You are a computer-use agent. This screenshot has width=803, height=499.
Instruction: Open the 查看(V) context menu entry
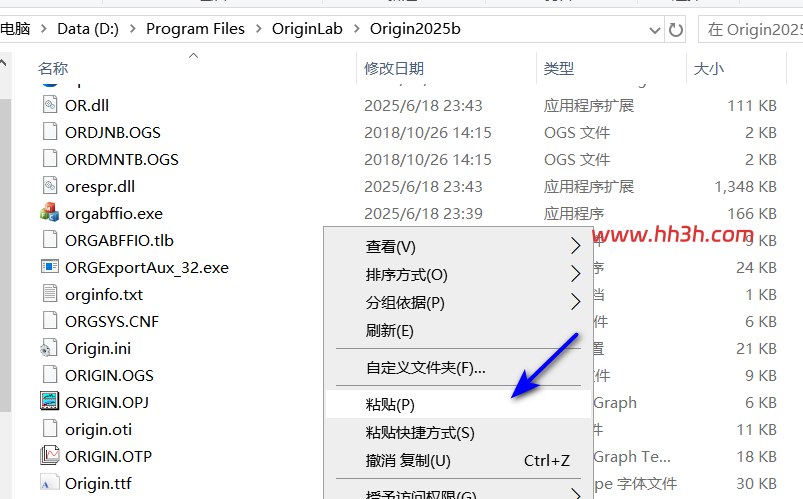458,246
